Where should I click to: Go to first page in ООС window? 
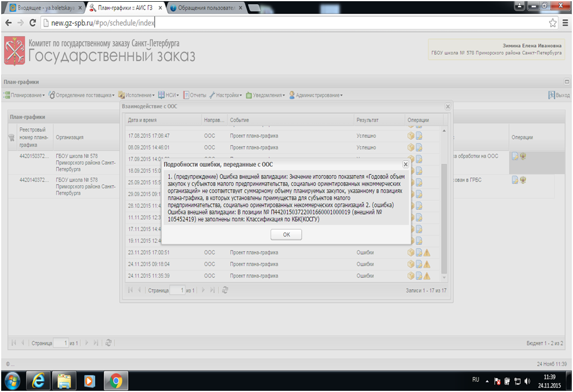pyautogui.click(x=130, y=290)
